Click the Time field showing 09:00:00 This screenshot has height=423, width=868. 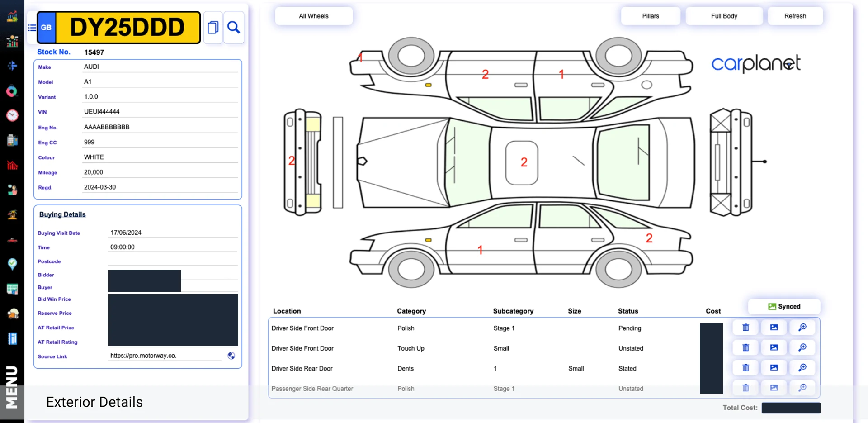click(173, 247)
